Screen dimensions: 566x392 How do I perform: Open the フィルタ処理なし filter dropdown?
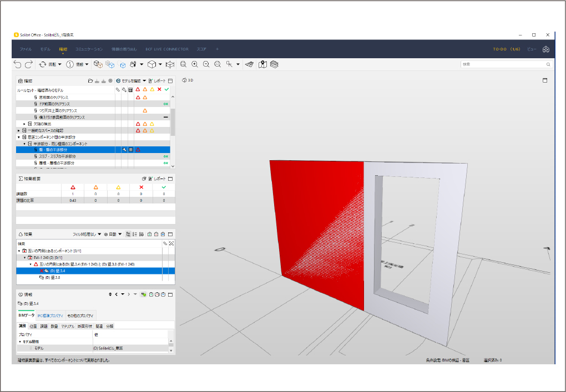click(87, 235)
